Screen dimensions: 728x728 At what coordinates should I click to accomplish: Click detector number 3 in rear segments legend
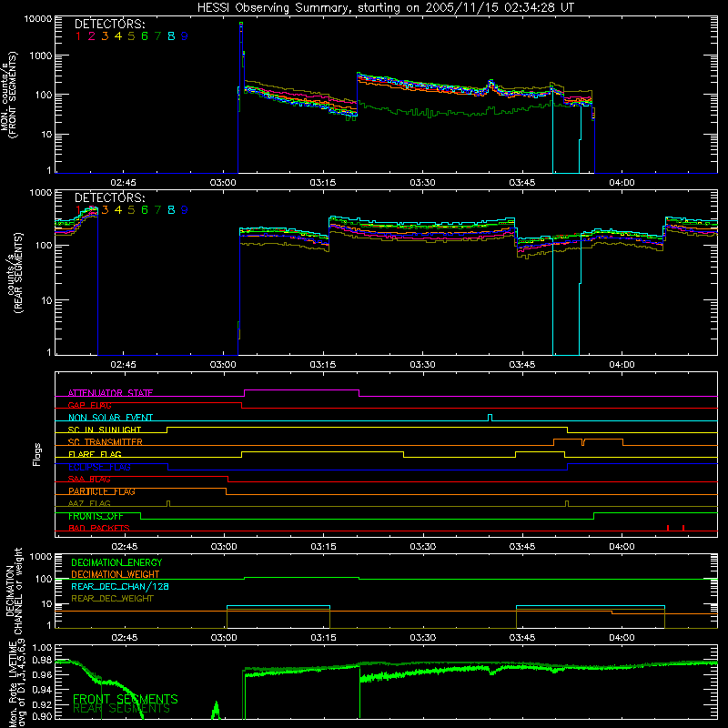click(105, 210)
